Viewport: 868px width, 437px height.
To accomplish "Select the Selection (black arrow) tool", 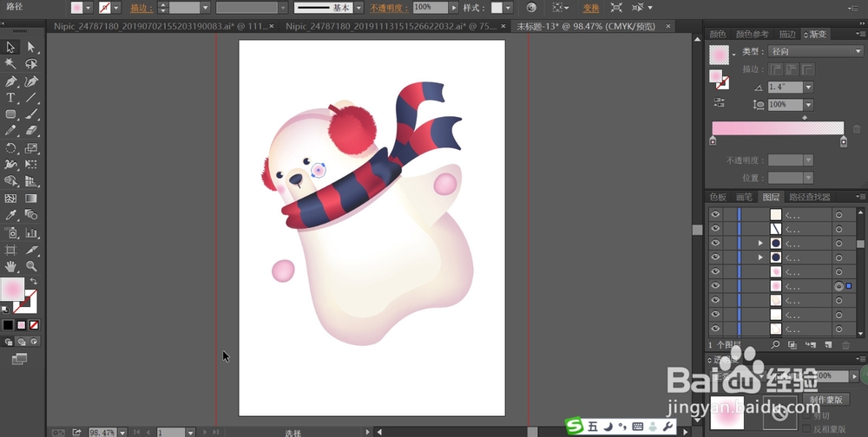I will 10,47.
